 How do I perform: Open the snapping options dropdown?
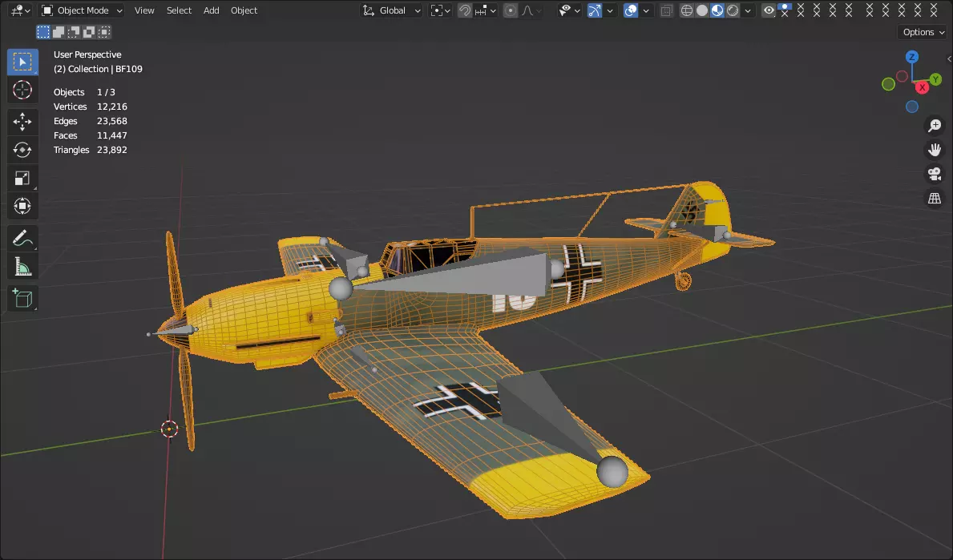click(486, 10)
